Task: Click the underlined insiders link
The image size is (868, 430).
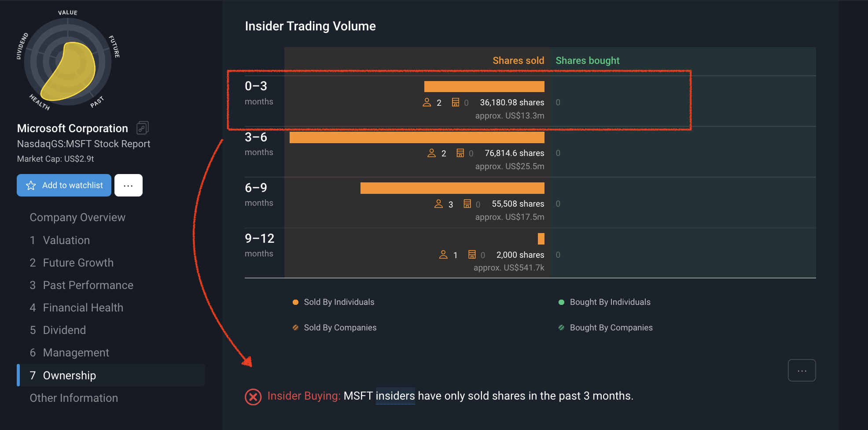Action: [x=395, y=396]
